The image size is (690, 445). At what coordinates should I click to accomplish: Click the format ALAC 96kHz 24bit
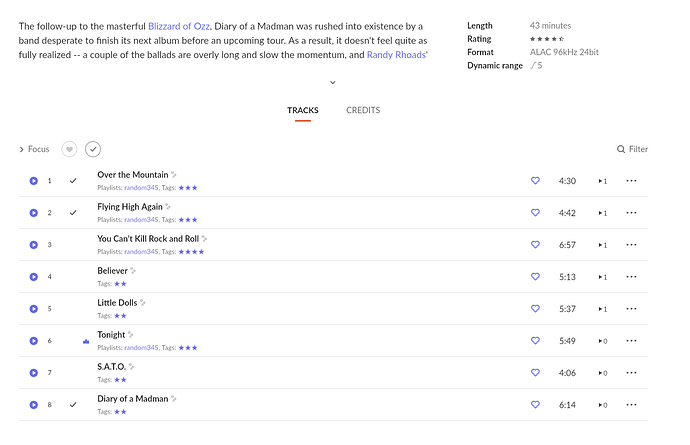pos(564,52)
